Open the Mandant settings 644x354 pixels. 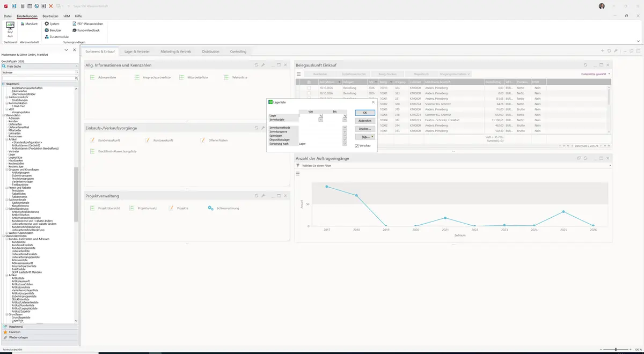(28, 24)
